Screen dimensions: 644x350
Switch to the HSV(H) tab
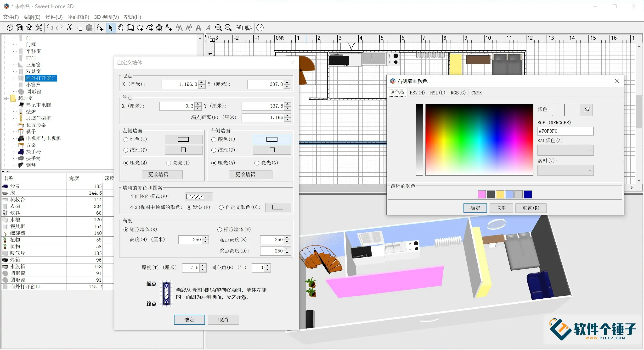[417, 93]
